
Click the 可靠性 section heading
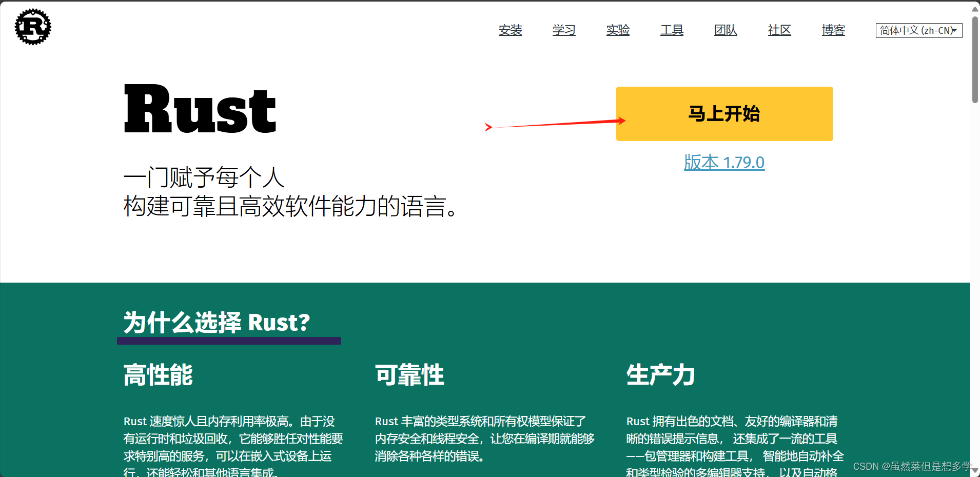[x=408, y=375]
